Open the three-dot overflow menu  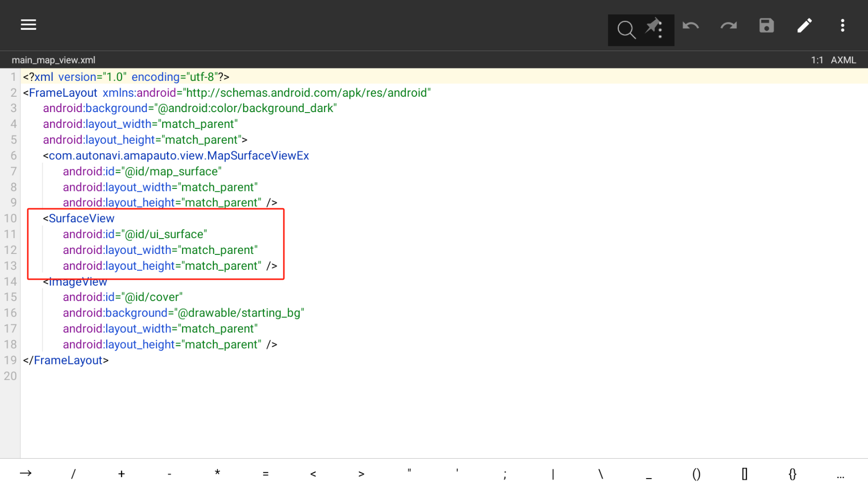(842, 26)
